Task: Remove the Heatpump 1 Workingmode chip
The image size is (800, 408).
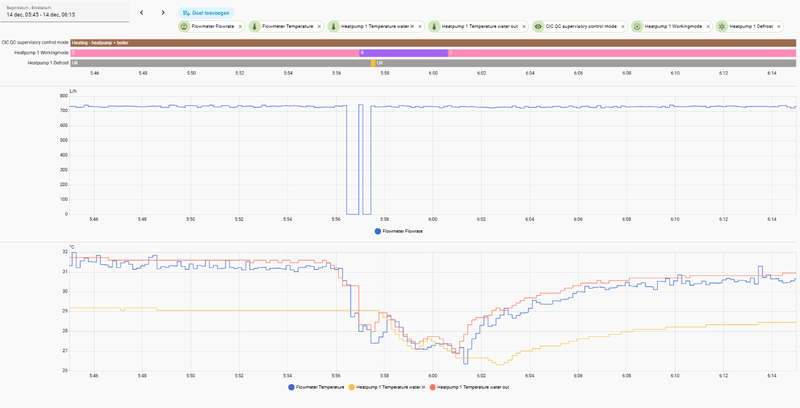Action: (708, 27)
